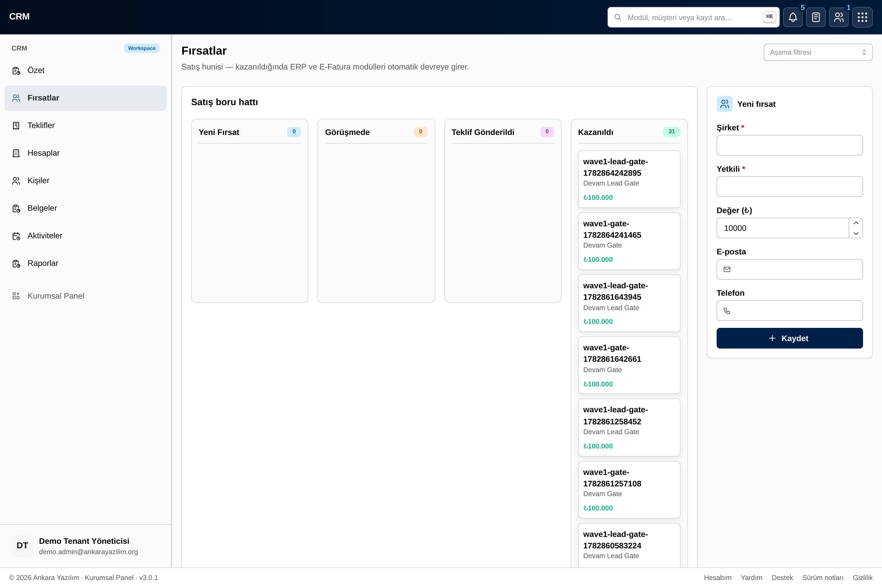The height and width of the screenshot is (588, 882).
Task: Click the CRM logo in top bar
Action: [19, 16]
